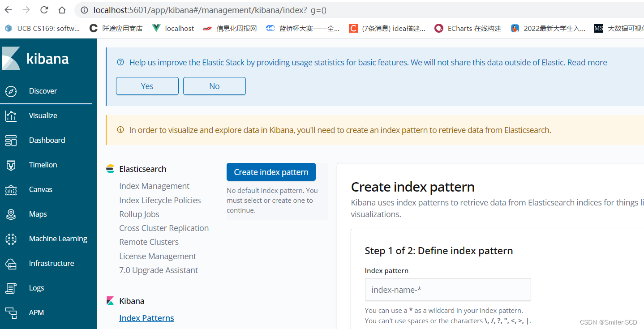The width and height of the screenshot is (644, 329).
Task: Open Logs via its sidebar icon
Action: click(x=11, y=288)
